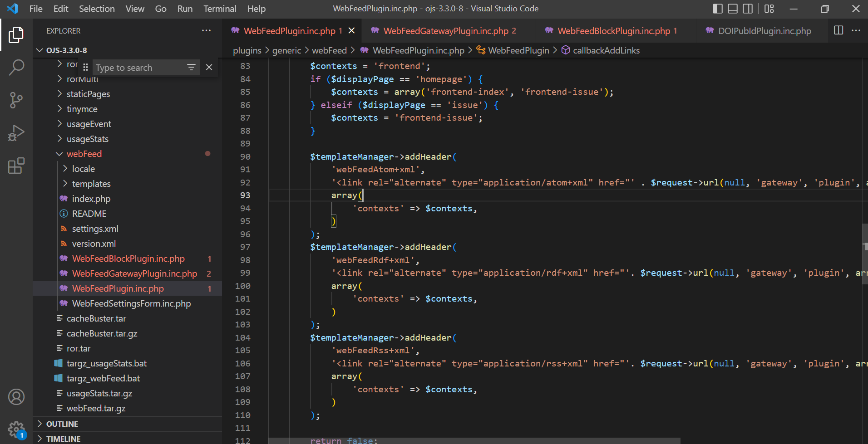Expand the staticPages folder

tap(127, 94)
